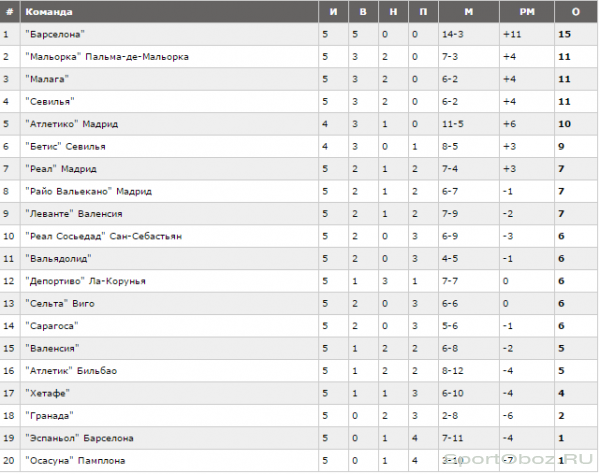Click the "И" games column header

coord(333,12)
